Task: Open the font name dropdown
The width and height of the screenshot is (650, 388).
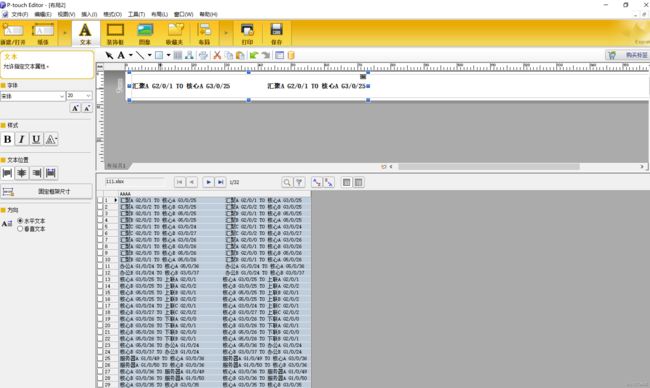Action: [x=62, y=96]
